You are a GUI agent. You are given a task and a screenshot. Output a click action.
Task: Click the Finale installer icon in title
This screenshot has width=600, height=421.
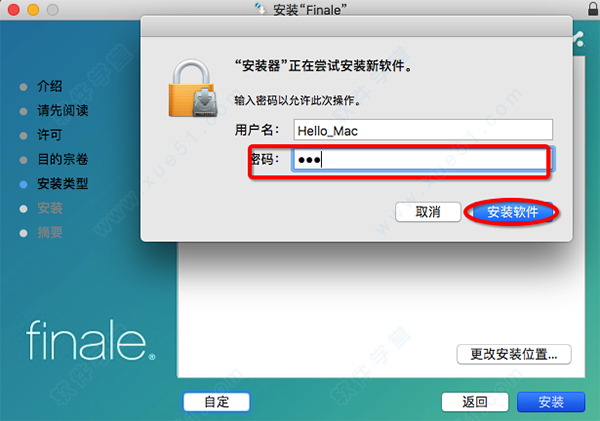coord(261,9)
